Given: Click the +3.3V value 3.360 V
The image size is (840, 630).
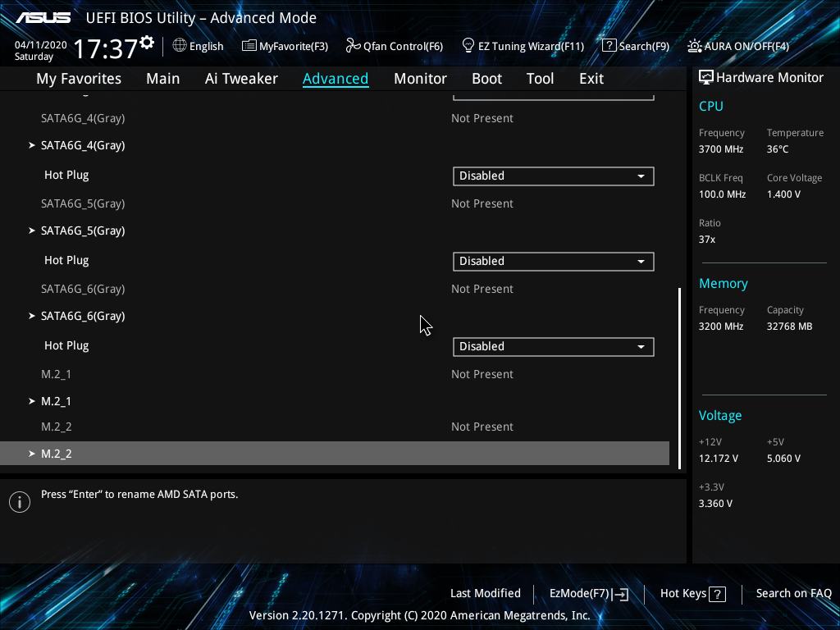Looking at the screenshot, I should pyautogui.click(x=715, y=504).
